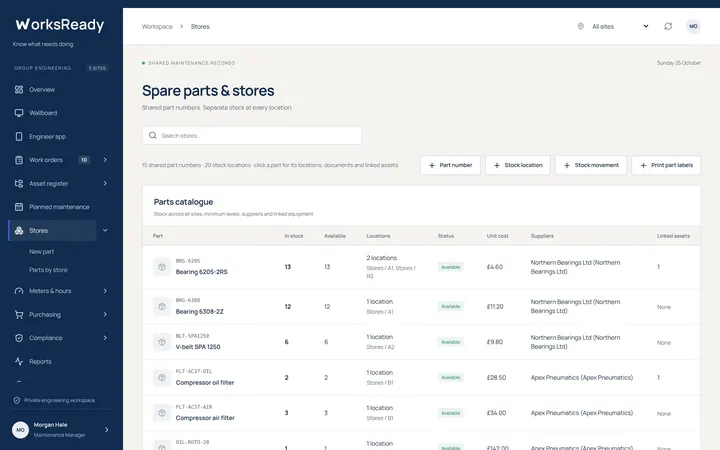Viewport: 720px width, 450px height.
Task: Click the In stock column header
Action: point(294,236)
